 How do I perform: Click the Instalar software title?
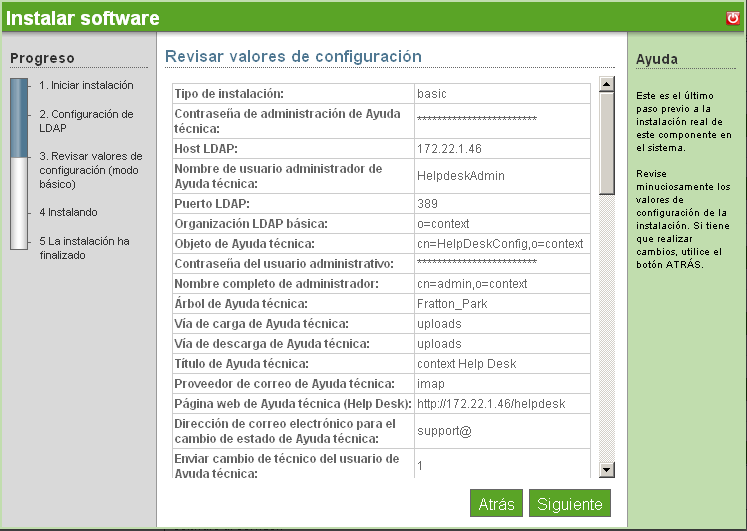[x=82, y=18]
